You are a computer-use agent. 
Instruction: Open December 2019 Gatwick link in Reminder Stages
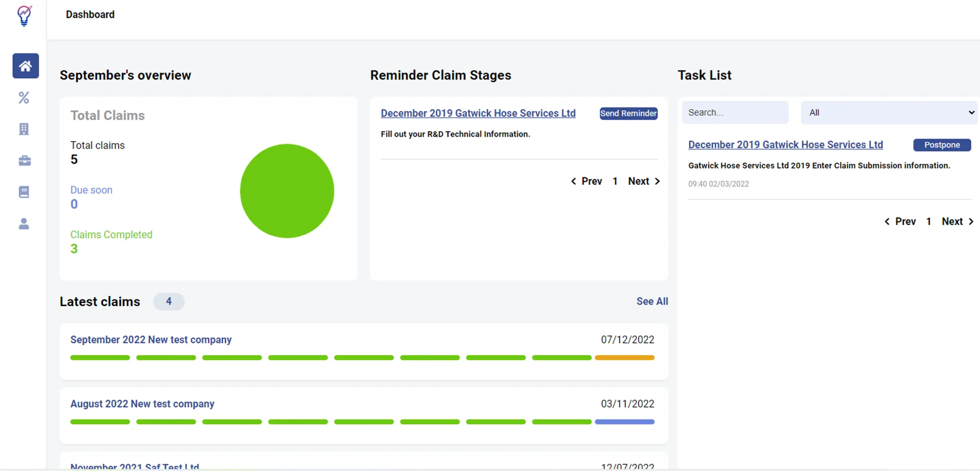coord(478,113)
